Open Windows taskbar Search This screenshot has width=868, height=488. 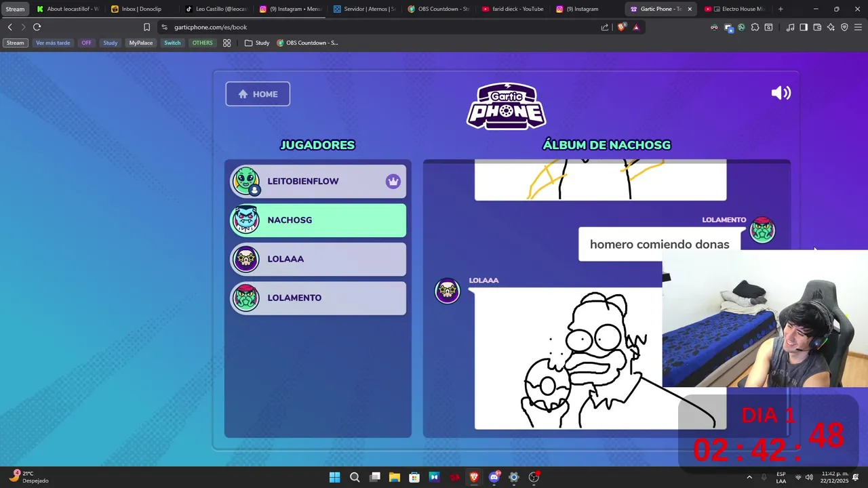point(355,477)
